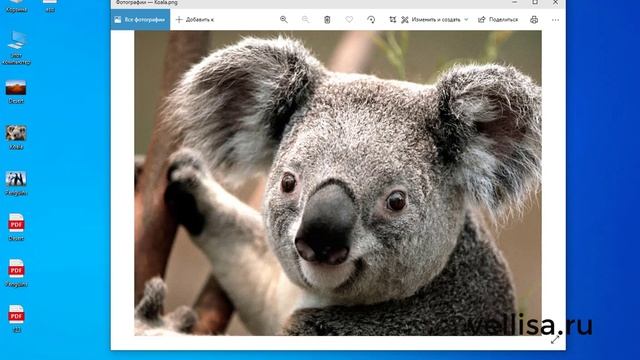This screenshot has width=640, height=360.
Task: Select the "Этот компьютер" desktop icon
Action: [x=16, y=48]
